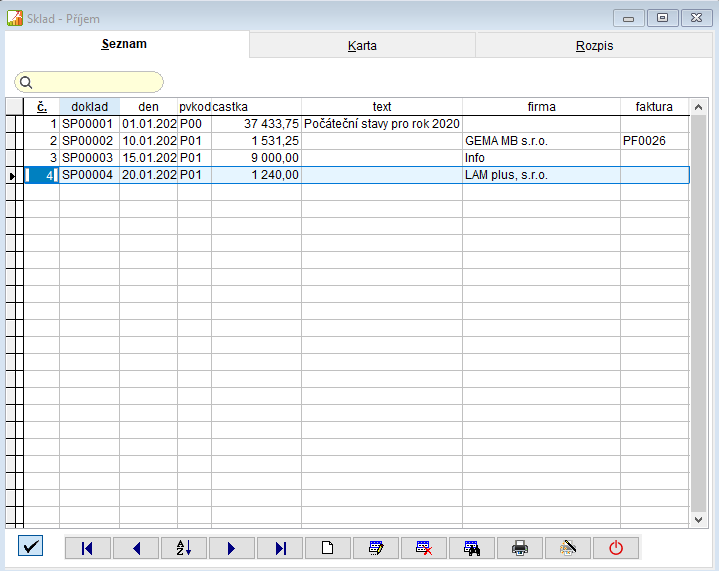
Task: Click amount 1 531,25 cell
Action: [256, 141]
